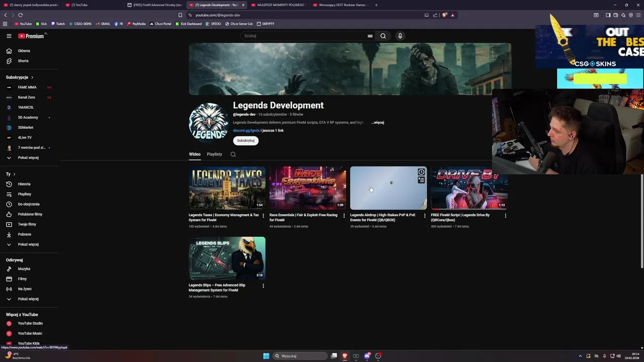Open Do obejrzenia watch later list
The height and width of the screenshot is (362, 644).
click(x=29, y=204)
